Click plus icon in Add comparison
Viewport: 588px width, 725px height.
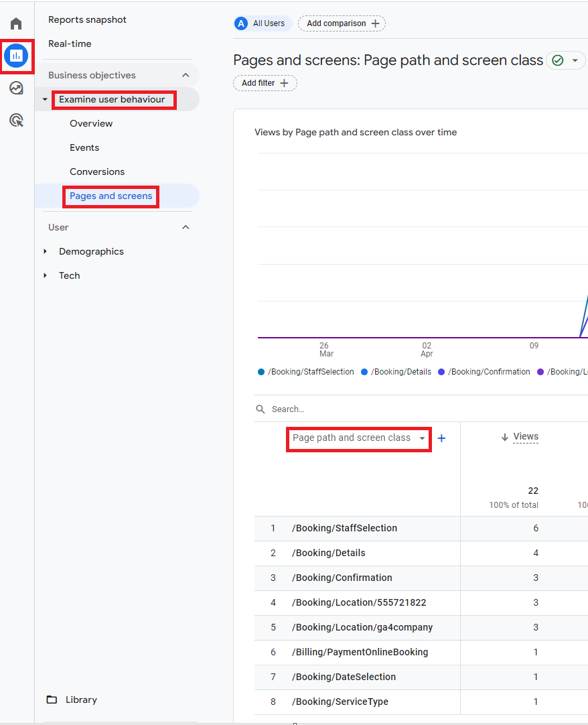coord(375,23)
